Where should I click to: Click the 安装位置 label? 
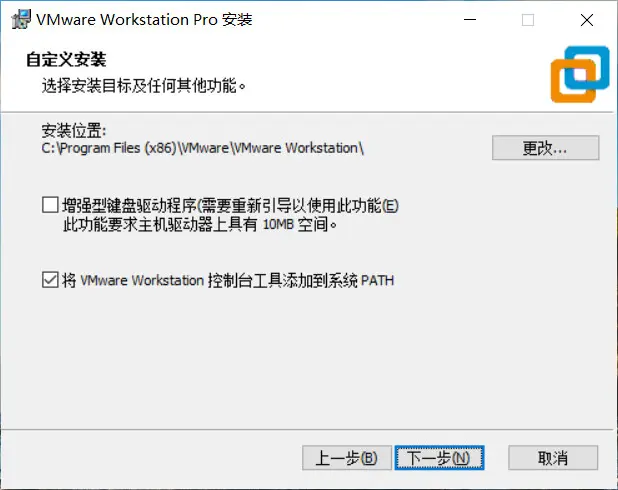74,130
